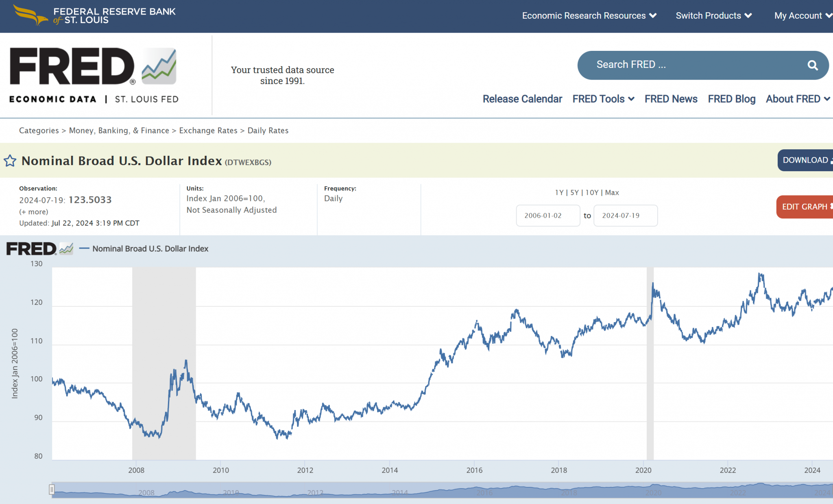Screen dimensions: 833x504
Task: Click the 130 y-axis label
Action: coord(36,264)
